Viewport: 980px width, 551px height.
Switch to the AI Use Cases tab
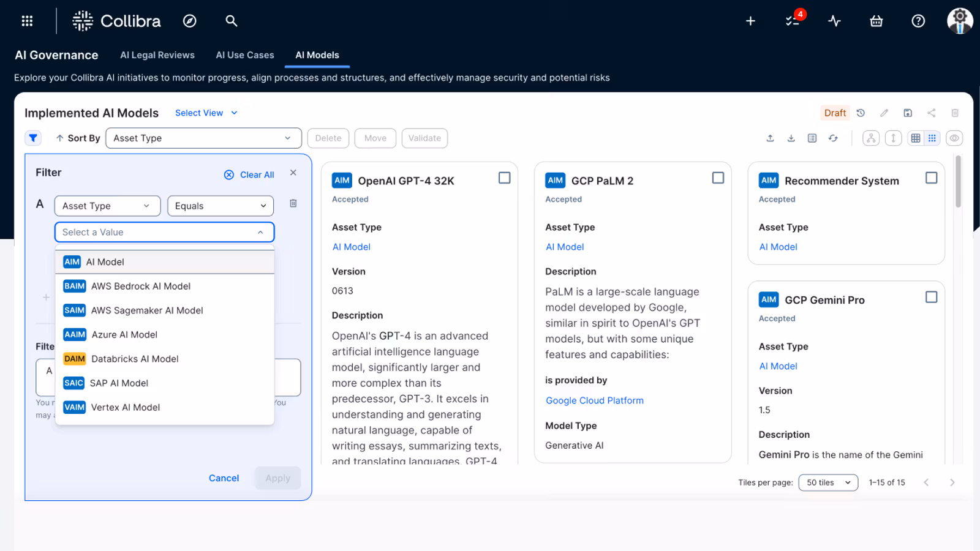click(x=245, y=55)
